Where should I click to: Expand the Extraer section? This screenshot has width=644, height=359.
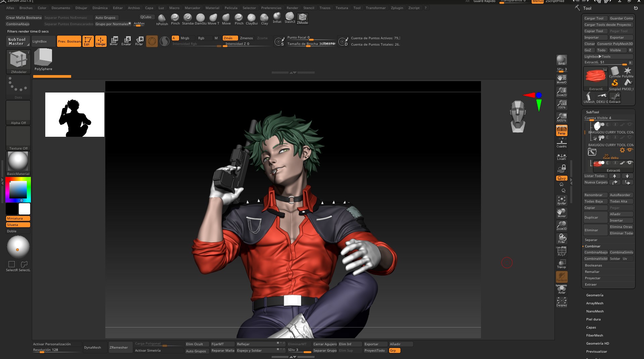(x=591, y=285)
